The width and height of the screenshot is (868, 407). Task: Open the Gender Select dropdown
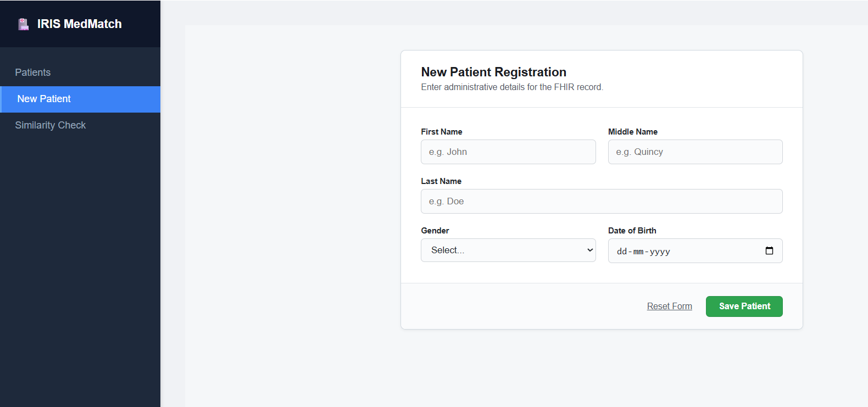click(x=508, y=250)
